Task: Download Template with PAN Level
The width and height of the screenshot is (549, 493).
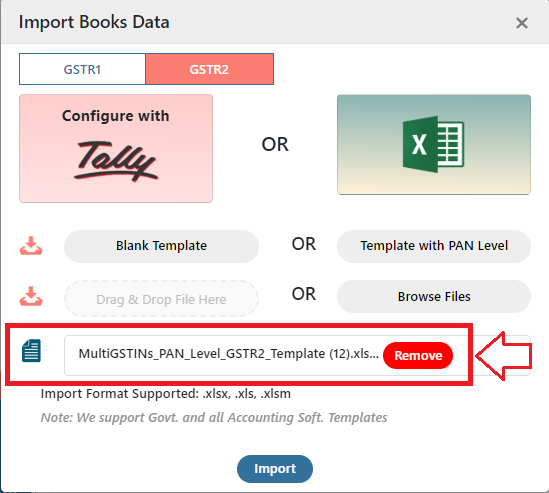Action: point(434,246)
